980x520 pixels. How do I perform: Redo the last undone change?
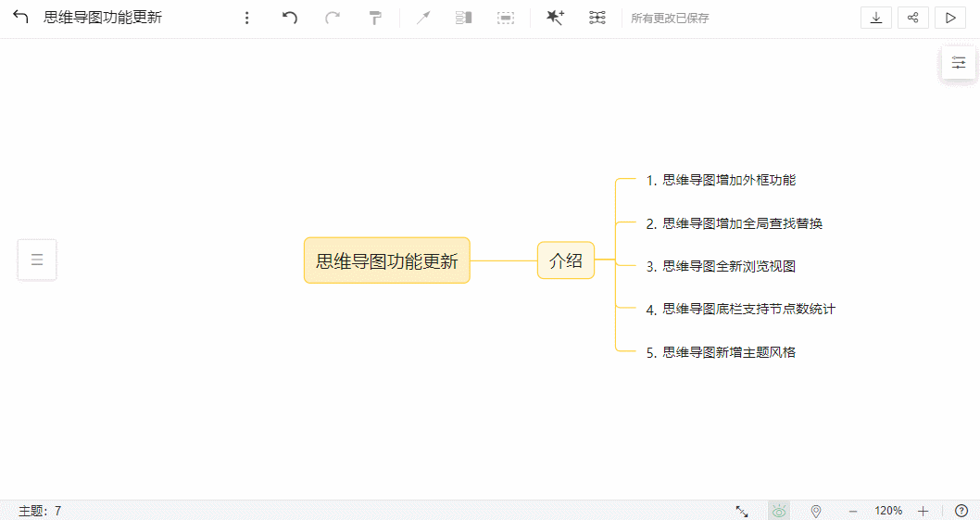point(333,18)
